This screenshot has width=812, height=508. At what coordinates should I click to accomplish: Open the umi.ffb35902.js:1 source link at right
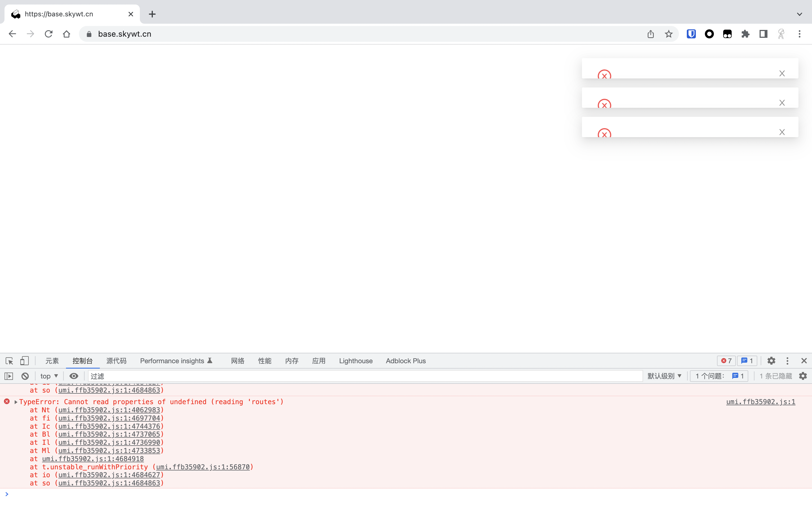[x=761, y=402]
